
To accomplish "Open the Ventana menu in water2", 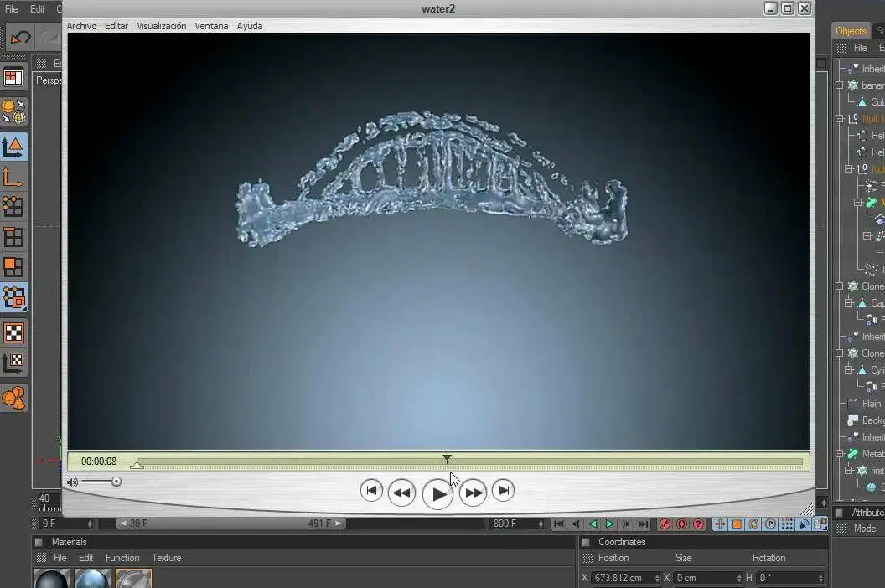I will pos(212,26).
